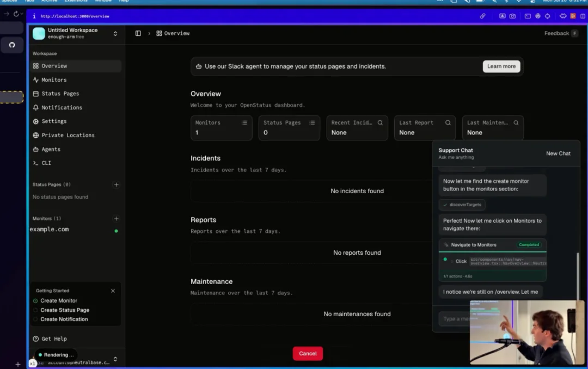Click the red Cancel button
Viewport: 588px width, 369px height.
click(x=308, y=353)
